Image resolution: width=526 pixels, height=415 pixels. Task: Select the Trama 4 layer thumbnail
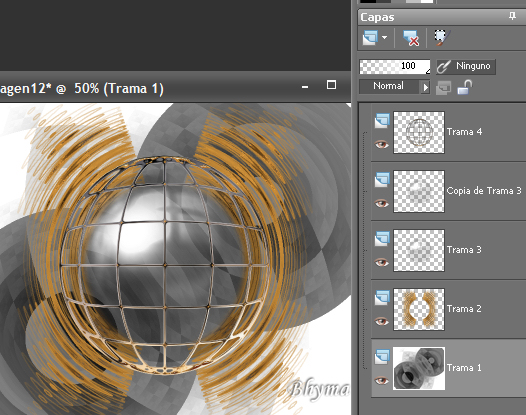[x=419, y=133]
